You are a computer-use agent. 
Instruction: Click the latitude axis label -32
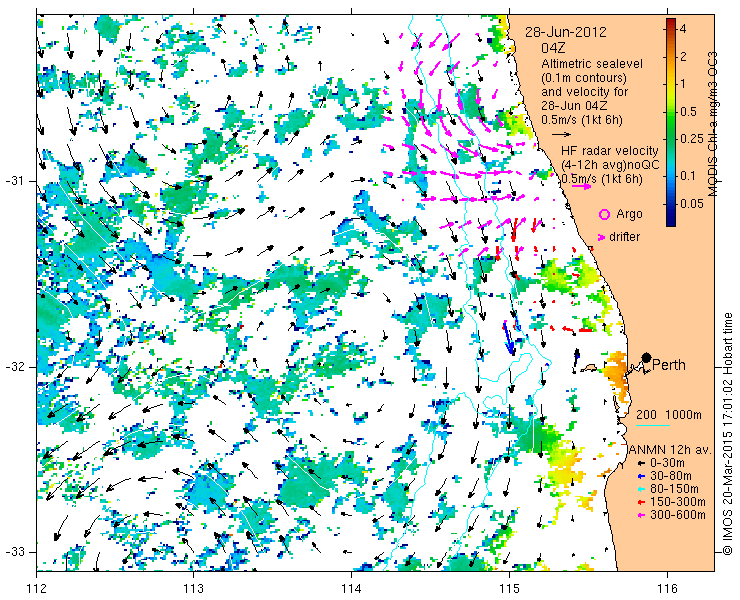[15, 367]
